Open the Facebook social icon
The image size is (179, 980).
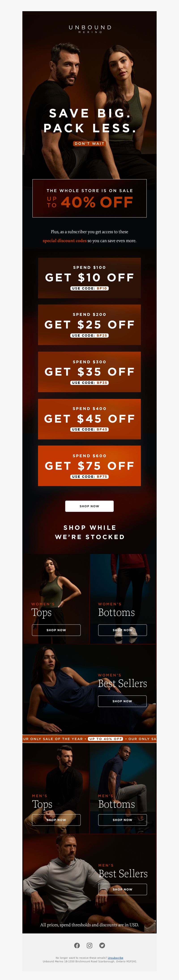77,945
